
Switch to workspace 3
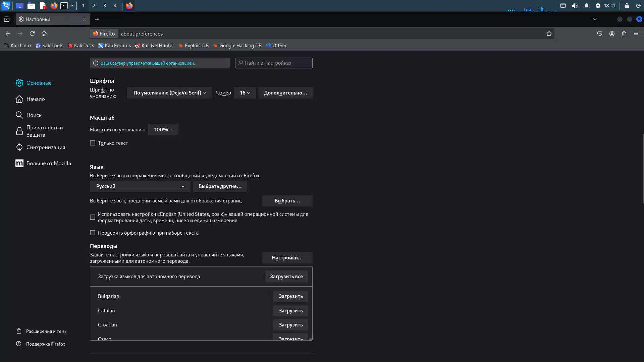105,6
